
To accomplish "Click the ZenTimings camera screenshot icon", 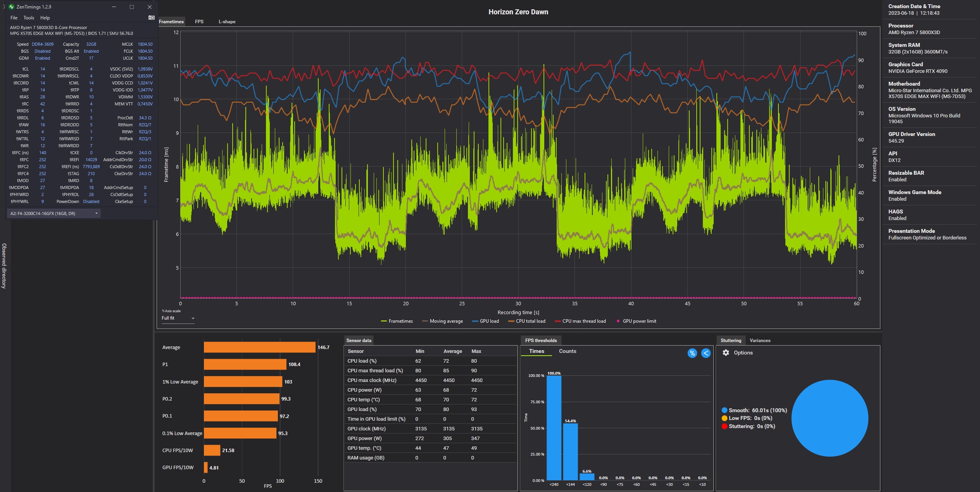I will [151, 17].
